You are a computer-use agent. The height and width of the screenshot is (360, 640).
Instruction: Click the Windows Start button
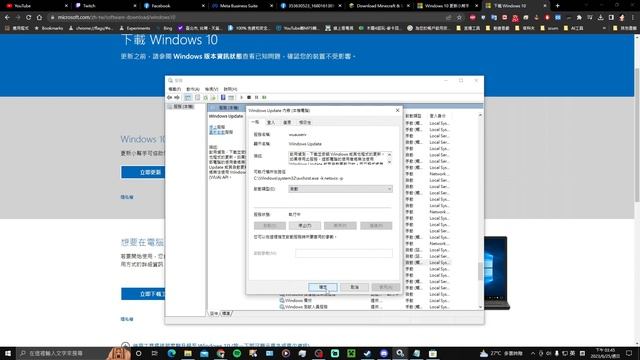click(8, 353)
